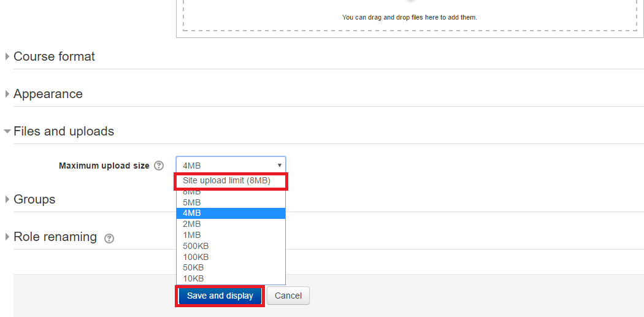The width and height of the screenshot is (644, 317).
Task: Open help for Maximum upload size
Action: click(x=159, y=166)
